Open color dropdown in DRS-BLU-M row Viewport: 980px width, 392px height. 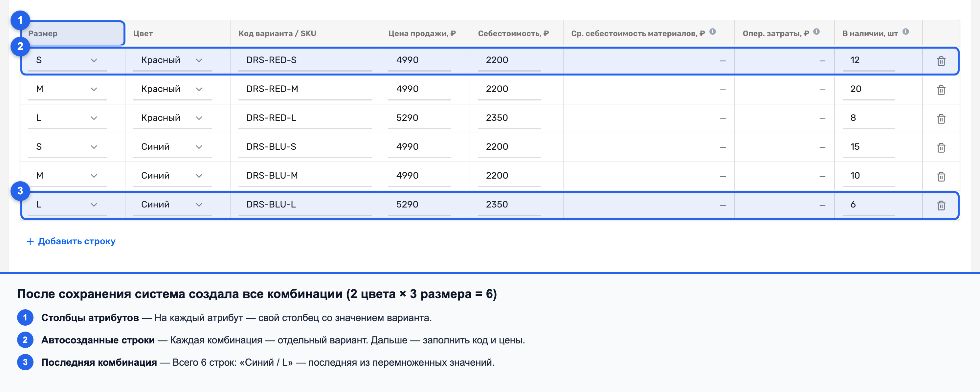click(172, 176)
